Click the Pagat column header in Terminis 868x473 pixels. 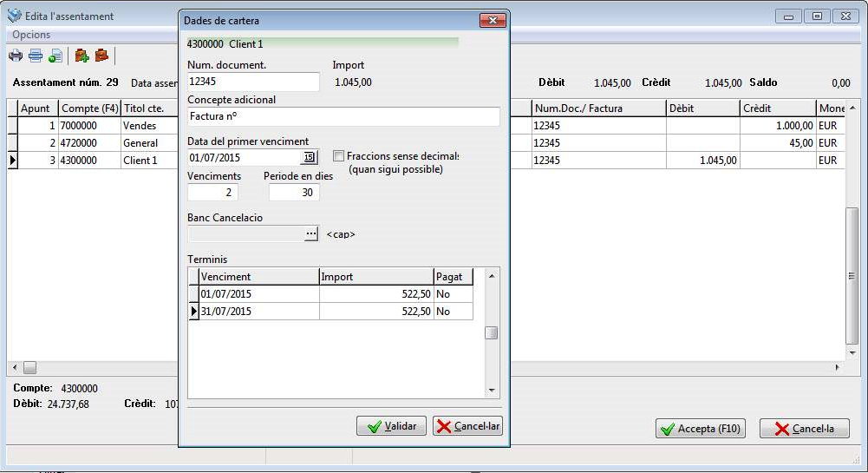click(454, 276)
